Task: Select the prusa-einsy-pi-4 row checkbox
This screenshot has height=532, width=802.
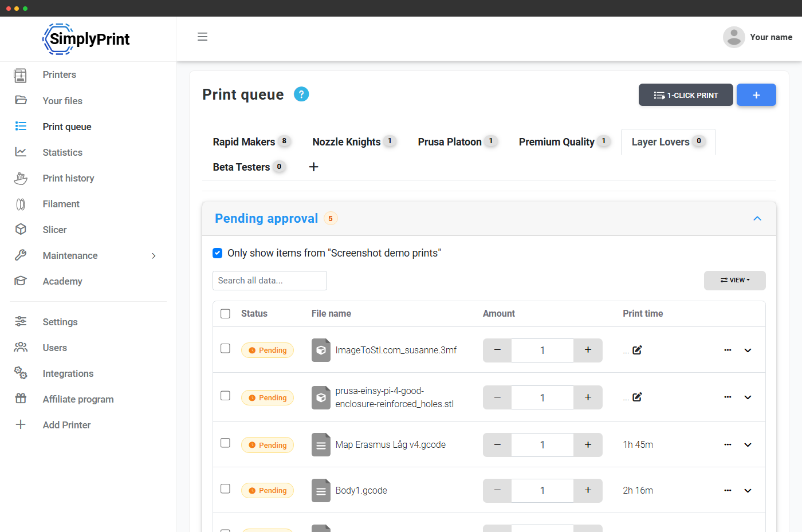Action: click(x=225, y=396)
